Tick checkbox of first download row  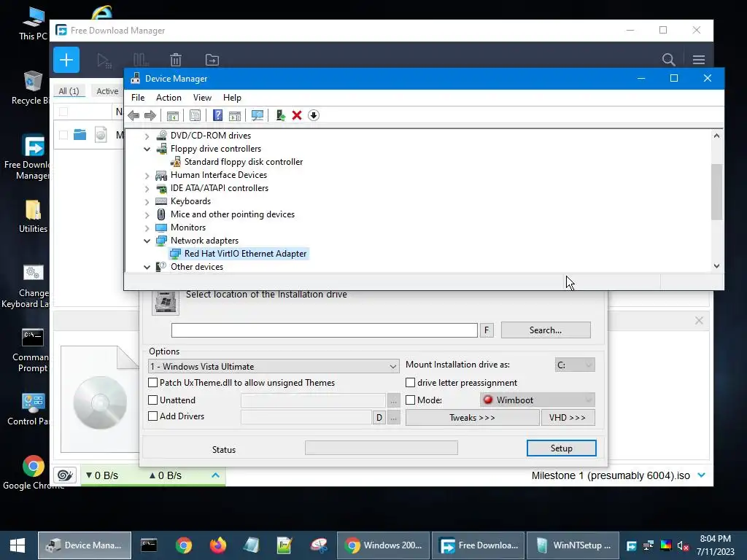[63, 135]
